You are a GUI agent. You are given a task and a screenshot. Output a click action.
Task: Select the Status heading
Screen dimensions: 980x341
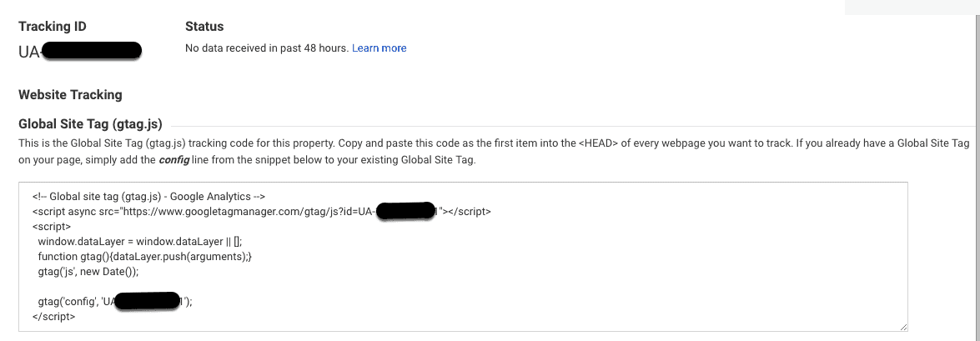[x=204, y=26]
